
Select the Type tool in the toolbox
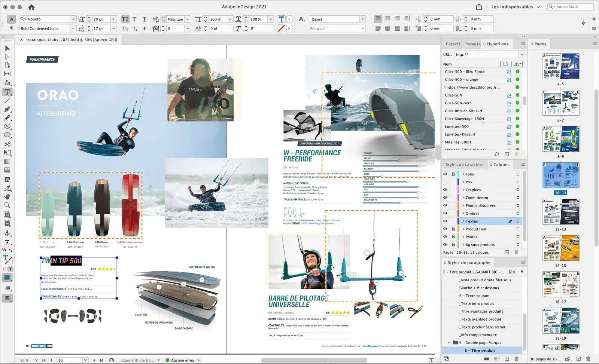(7, 92)
